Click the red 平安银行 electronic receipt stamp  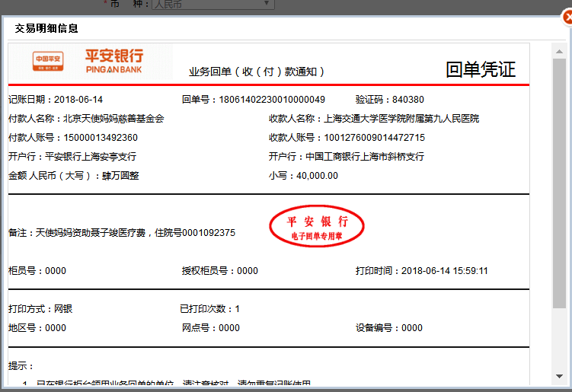[317, 227]
